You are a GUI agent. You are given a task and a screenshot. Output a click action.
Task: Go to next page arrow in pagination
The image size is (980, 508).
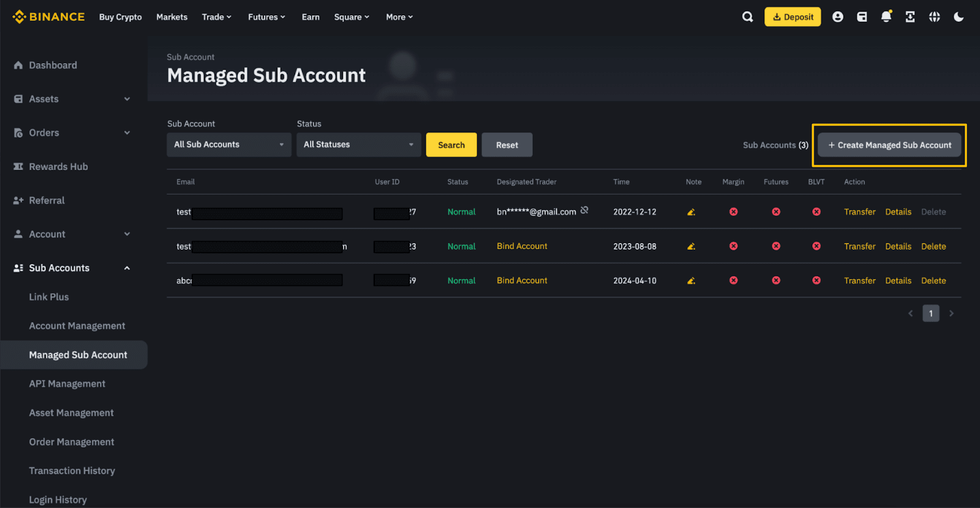pyautogui.click(x=951, y=313)
